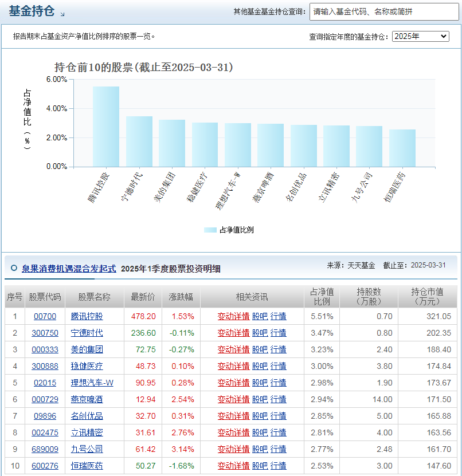Open the 名创优品 stock name link
The height and width of the screenshot is (476, 462).
[x=87, y=416]
